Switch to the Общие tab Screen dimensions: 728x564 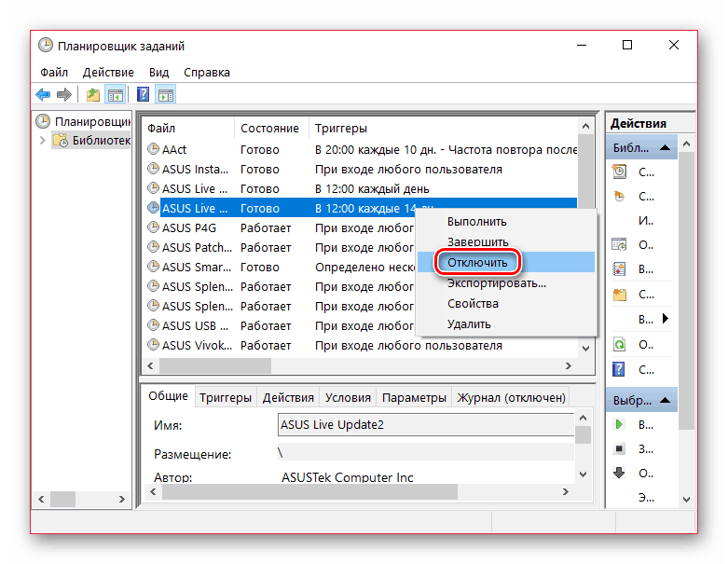pyautogui.click(x=168, y=396)
